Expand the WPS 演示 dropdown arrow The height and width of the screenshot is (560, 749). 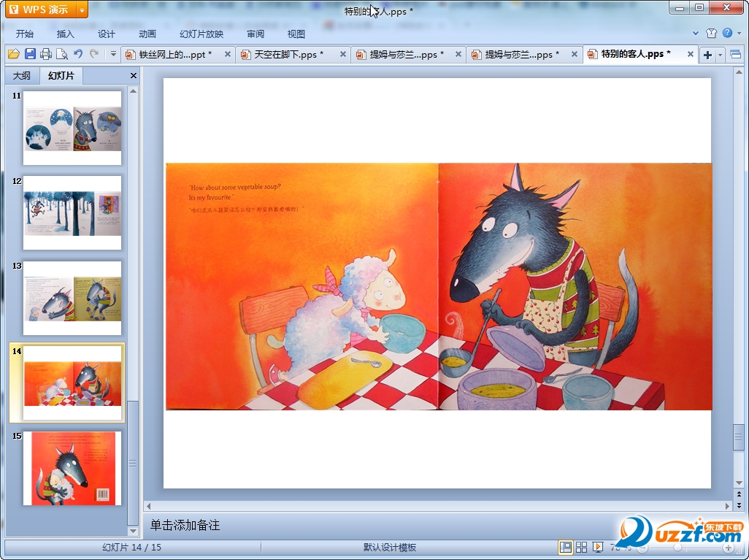tap(82, 9)
